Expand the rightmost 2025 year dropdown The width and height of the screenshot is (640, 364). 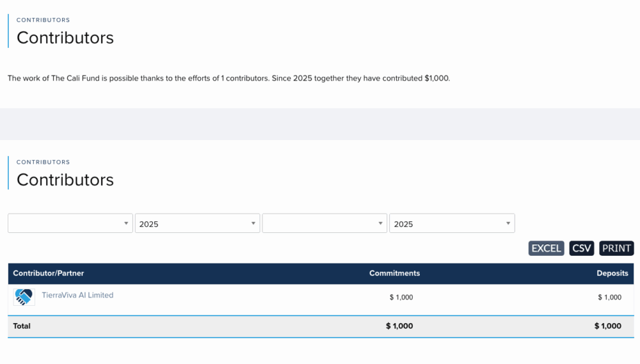(x=452, y=223)
